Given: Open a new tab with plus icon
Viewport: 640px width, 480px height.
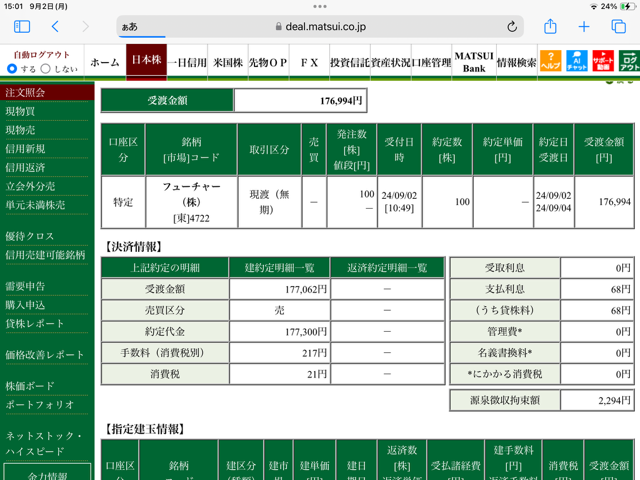Looking at the screenshot, I should pyautogui.click(x=584, y=27).
